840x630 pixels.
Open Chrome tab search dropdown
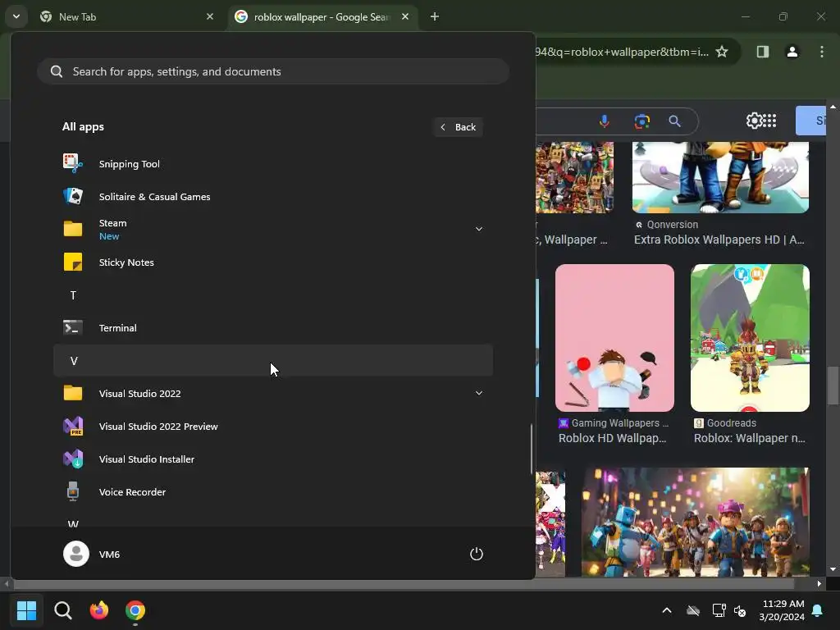point(16,16)
